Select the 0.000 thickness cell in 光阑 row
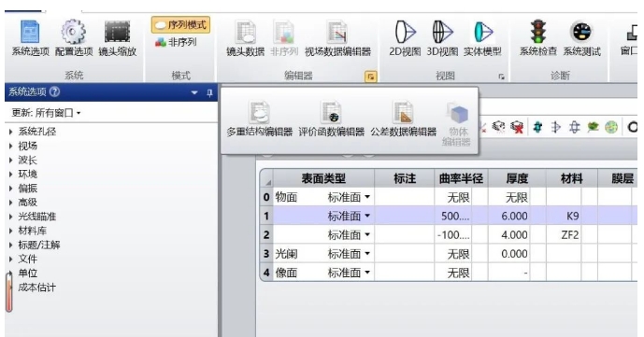Image resolution: width=644 pixels, height=337 pixels. tap(508, 254)
